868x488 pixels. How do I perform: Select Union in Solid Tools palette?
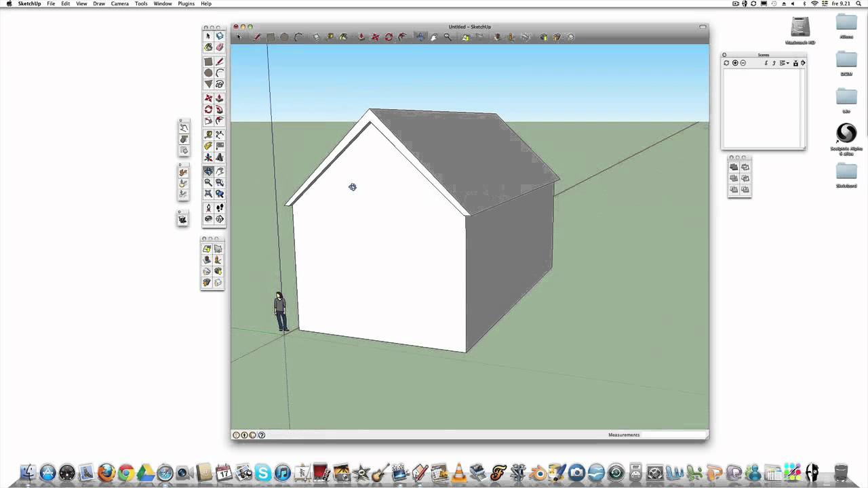(x=734, y=178)
